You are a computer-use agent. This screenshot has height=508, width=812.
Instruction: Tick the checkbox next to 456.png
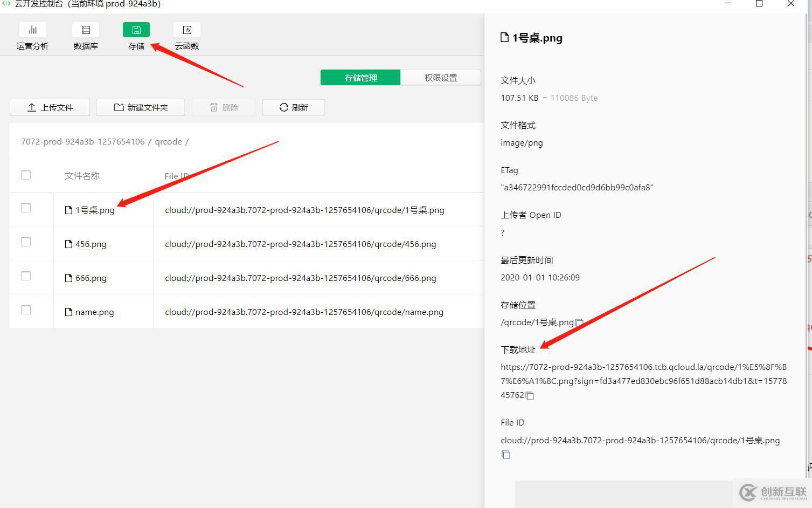[x=26, y=242]
